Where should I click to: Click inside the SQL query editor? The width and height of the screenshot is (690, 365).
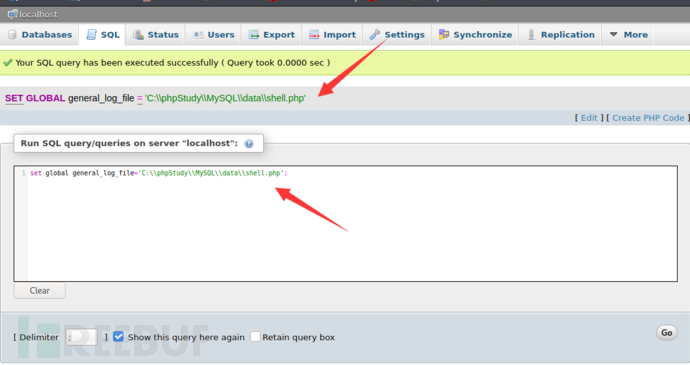345,224
